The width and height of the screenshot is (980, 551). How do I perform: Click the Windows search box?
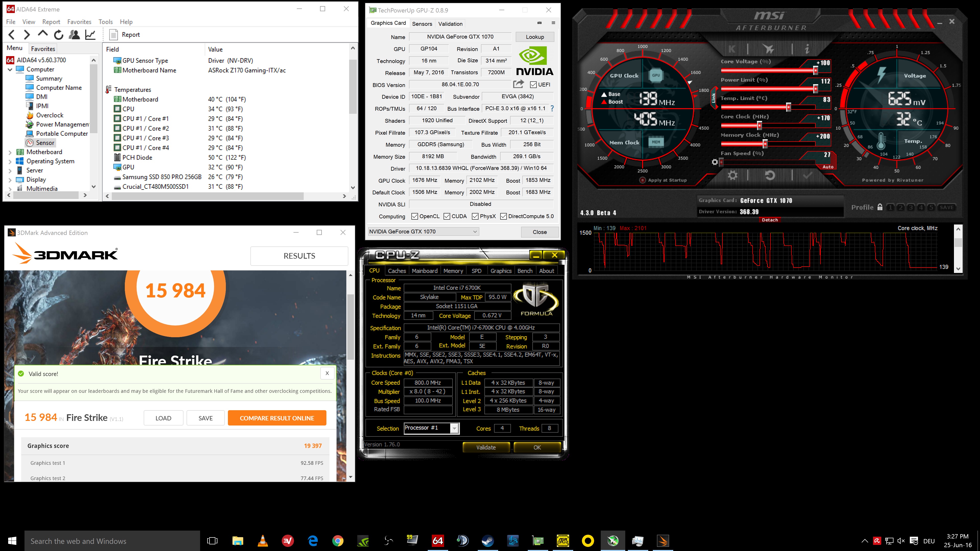coord(112,541)
